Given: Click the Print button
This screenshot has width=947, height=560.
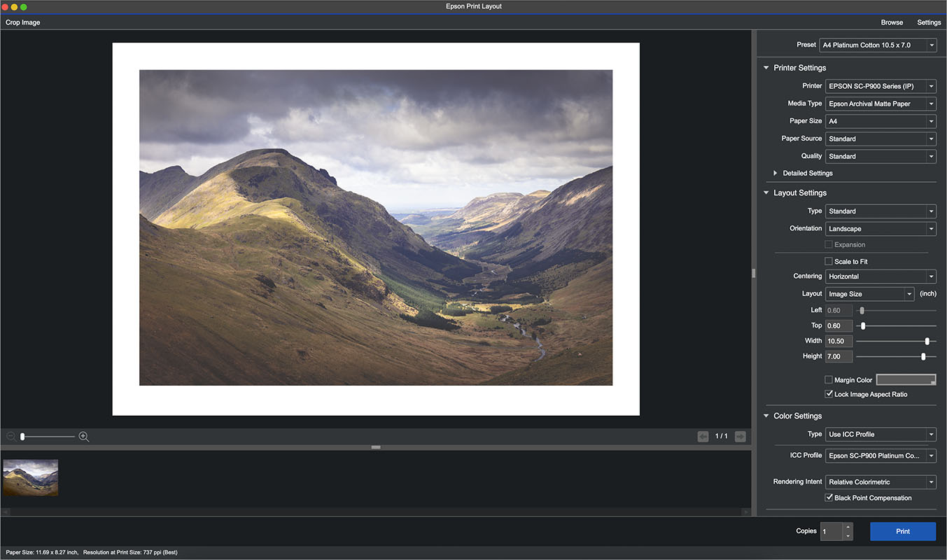Looking at the screenshot, I should pyautogui.click(x=902, y=531).
